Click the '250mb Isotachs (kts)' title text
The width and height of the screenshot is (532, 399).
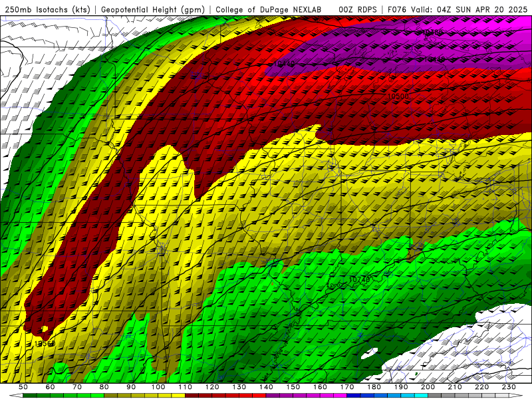click(x=47, y=10)
